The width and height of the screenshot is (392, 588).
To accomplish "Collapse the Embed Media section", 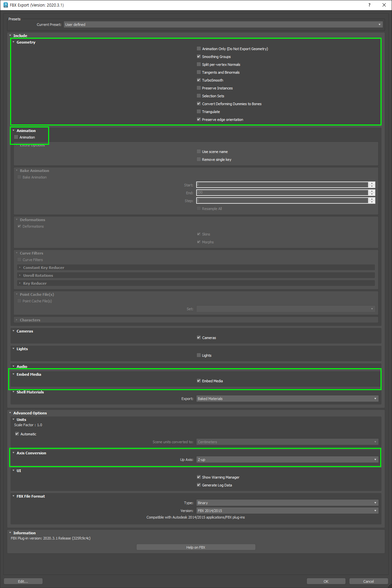I will click(13, 374).
